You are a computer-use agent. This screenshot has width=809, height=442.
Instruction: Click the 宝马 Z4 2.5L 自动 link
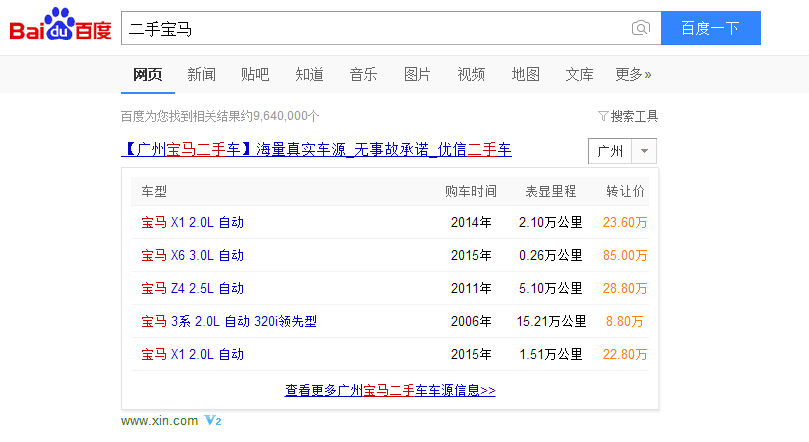click(x=192, y=288)
